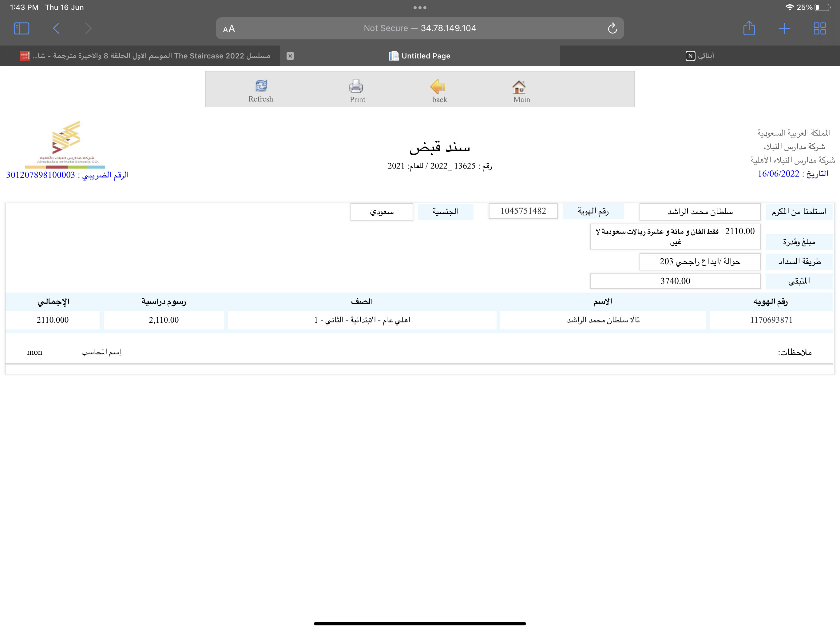Click the Refresh icon in page toolbar

click(261, 86)
